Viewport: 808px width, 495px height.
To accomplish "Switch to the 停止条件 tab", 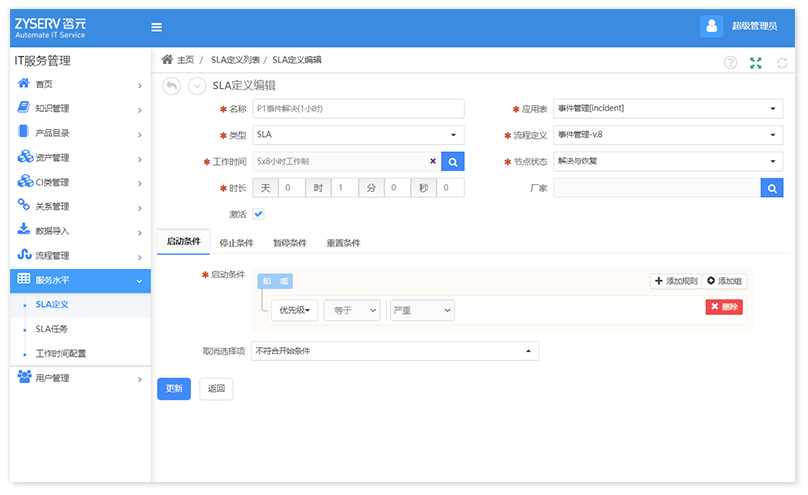I will pos(237,243).
